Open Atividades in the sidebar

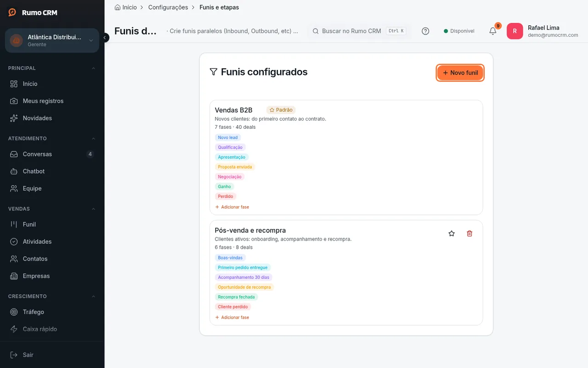click(52, 241)
